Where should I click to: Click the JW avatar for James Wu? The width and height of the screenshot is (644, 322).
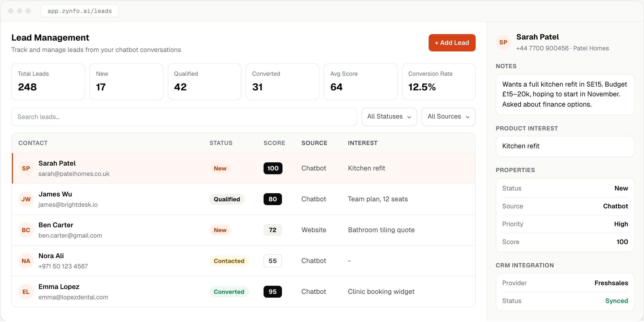[x=26, y=199]
